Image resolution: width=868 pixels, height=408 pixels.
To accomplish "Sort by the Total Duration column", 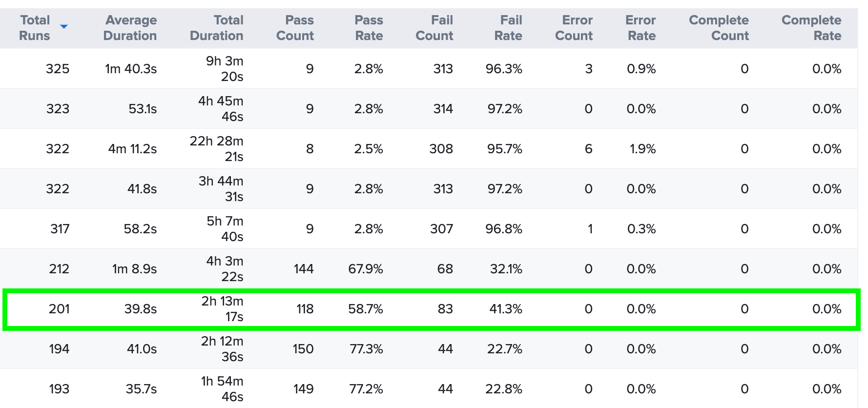I will pyautogui.click(x=217, y=28).
